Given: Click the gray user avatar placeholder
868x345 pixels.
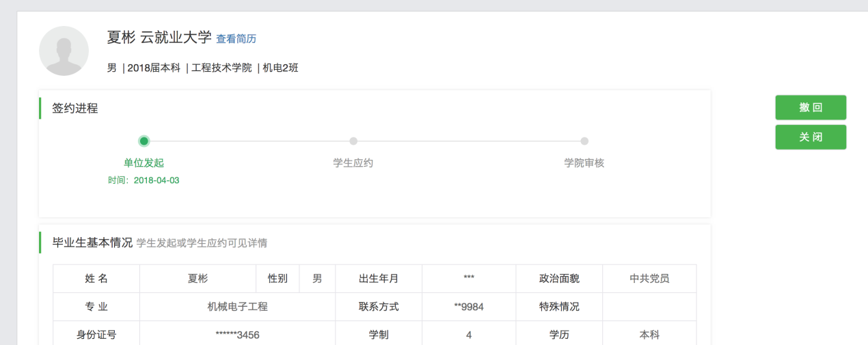Looking at the screenshot, I should point(64,51).
